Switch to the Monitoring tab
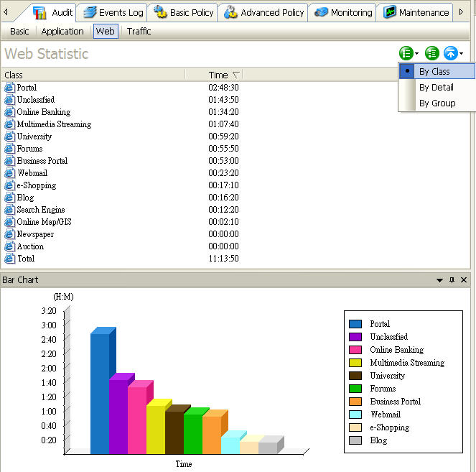476x472 pixels. pyautogui.click(x=343, y=13)
